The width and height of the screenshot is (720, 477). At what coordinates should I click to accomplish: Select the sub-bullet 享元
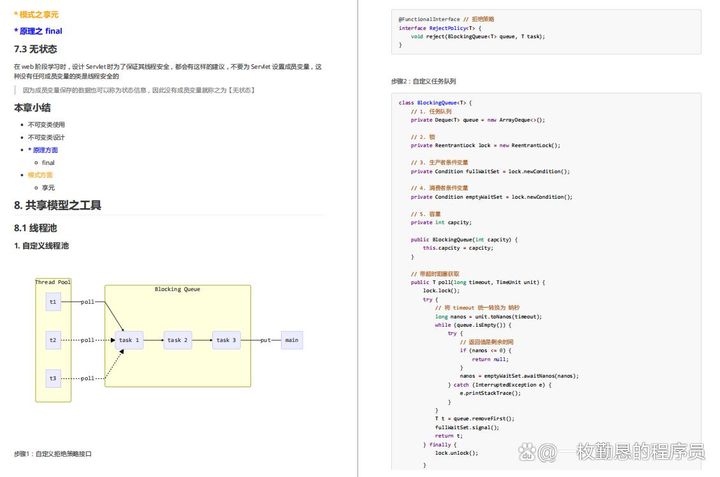click(48, 188)
